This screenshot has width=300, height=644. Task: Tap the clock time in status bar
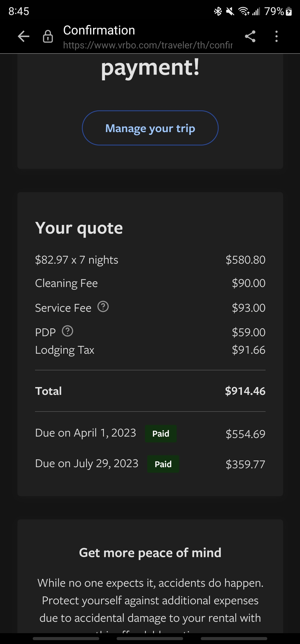(19, 11)
